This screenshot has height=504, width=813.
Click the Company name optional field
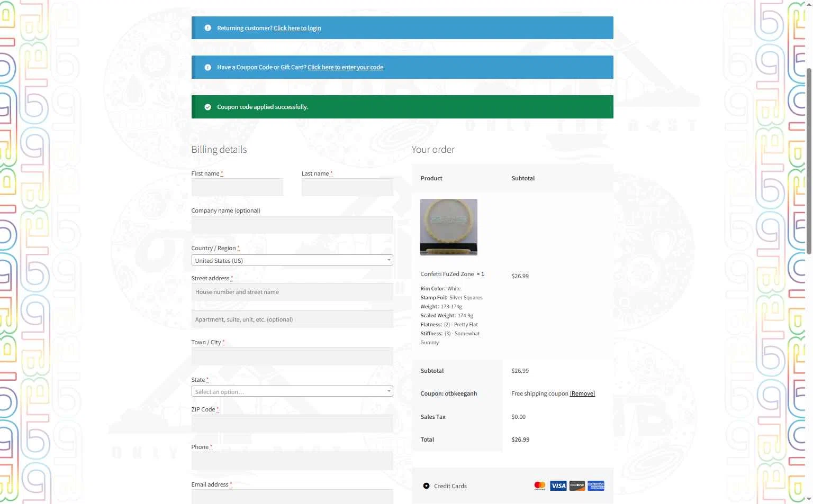292,225
